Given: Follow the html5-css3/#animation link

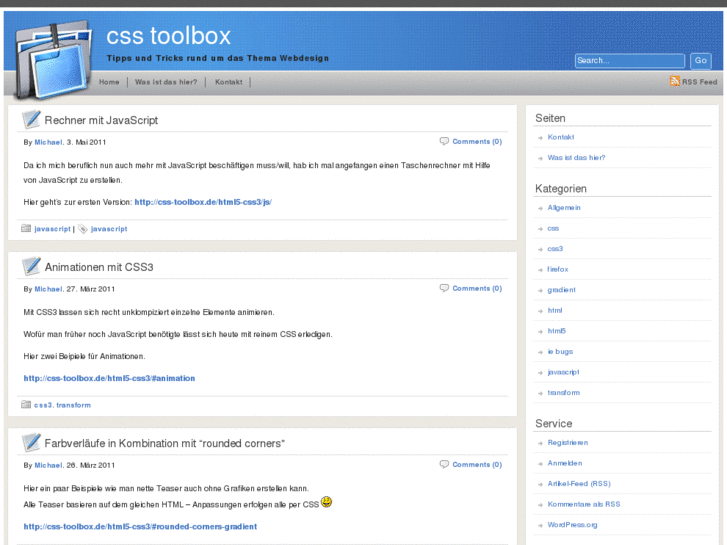Looking at the screenshot, I should click(x=109, y=378).
